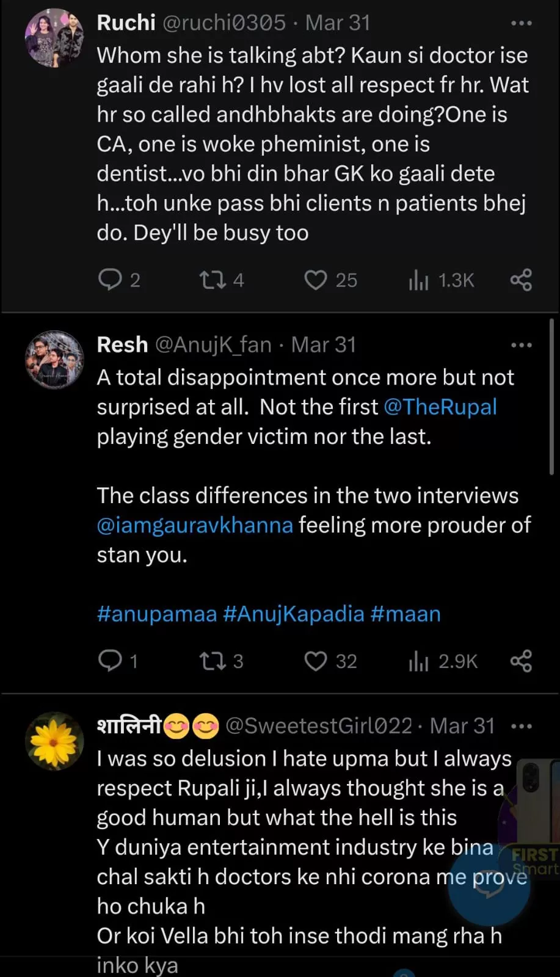Open more options on Resh's tweet
This screenshot has width=560, height=977.
521,345
